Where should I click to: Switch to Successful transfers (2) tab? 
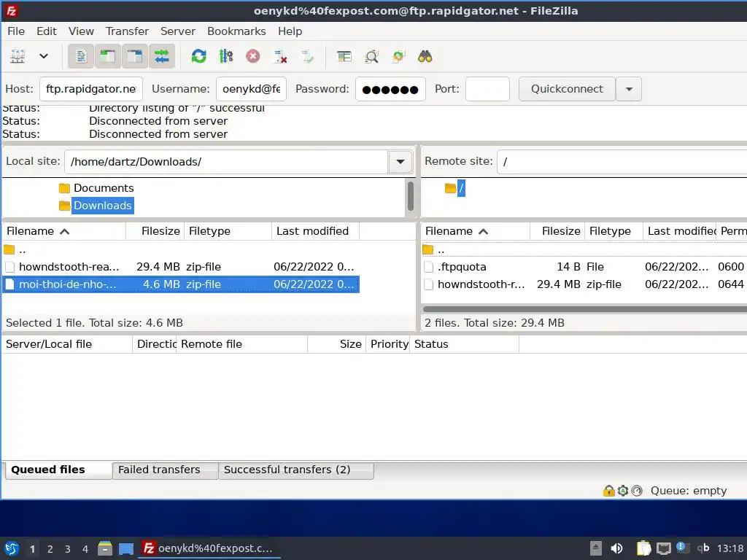click(295, 470)
